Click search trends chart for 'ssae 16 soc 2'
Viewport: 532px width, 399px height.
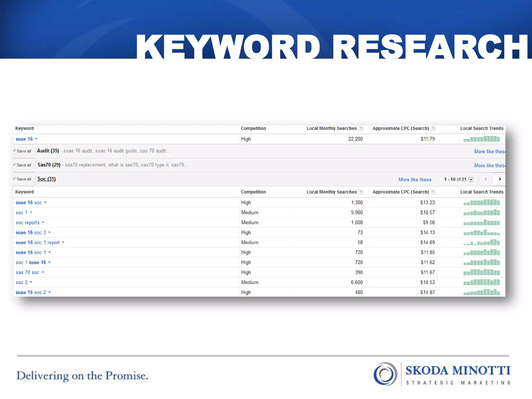click(482, 292)
